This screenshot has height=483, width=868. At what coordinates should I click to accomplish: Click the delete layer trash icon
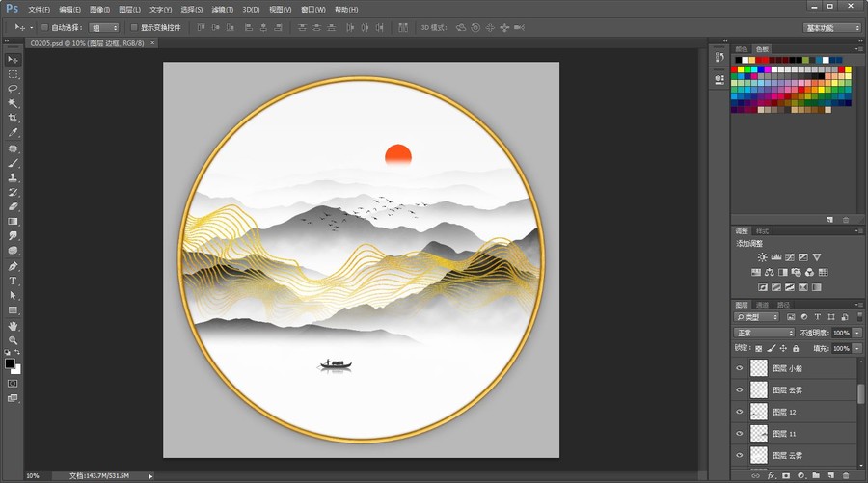[845, 475]
